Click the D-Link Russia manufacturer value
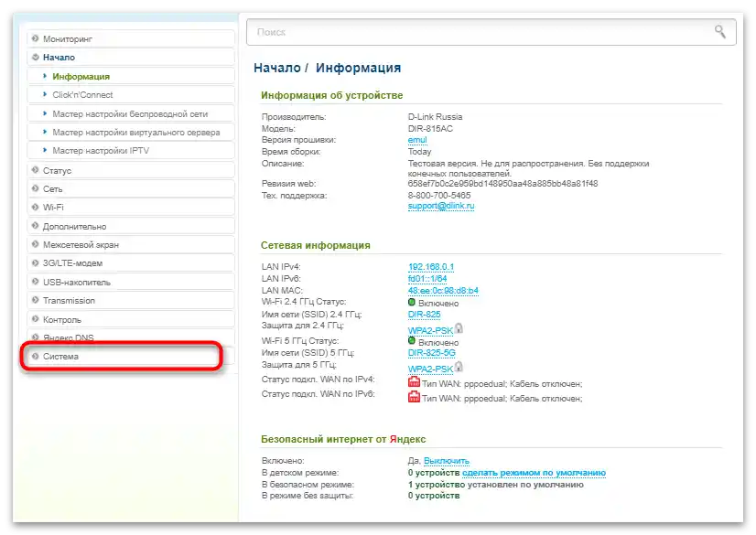Image resolution: width=756 pixels, height=535 pixels. tap(435, 116)
